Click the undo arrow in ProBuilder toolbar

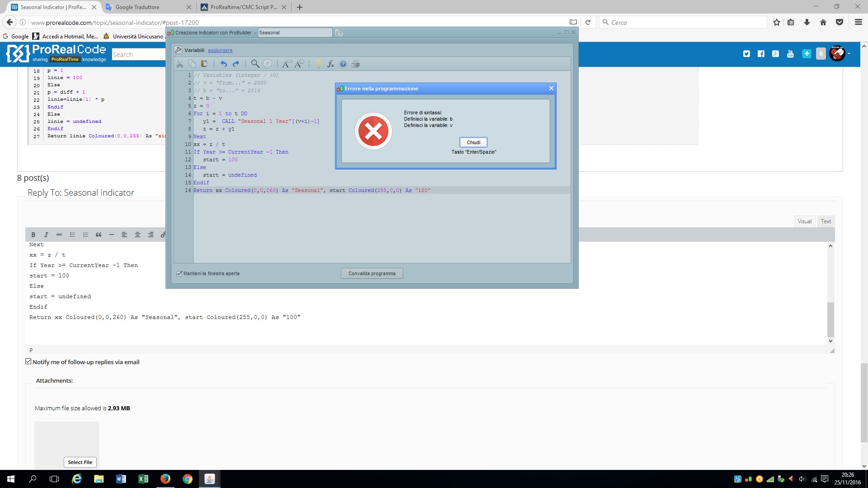pyautogui.click(x=223, y=64)
